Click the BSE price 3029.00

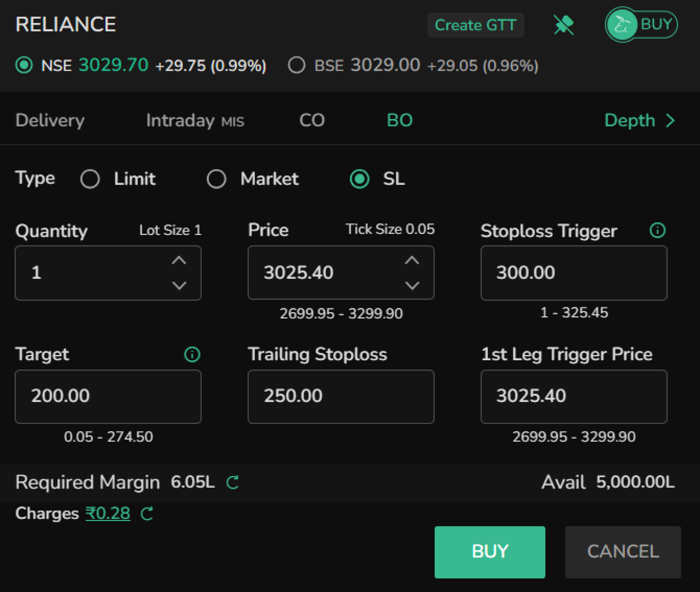click(x=386, y=65)
